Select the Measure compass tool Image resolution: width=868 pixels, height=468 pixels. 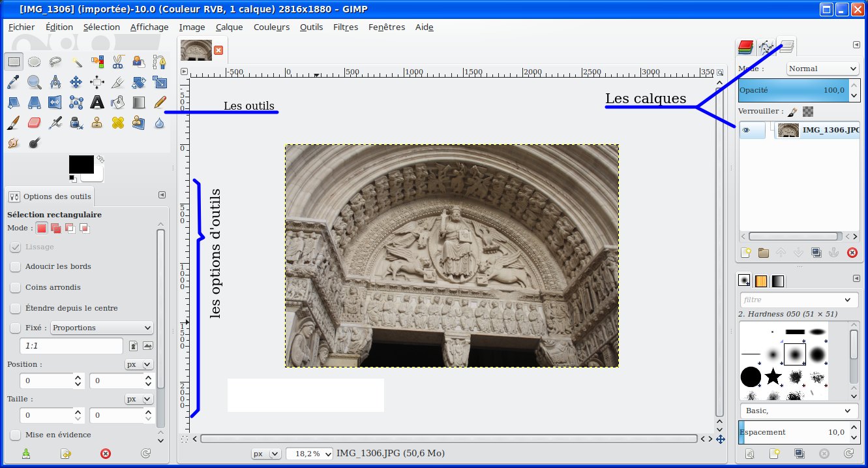click(x=55, y=82)
